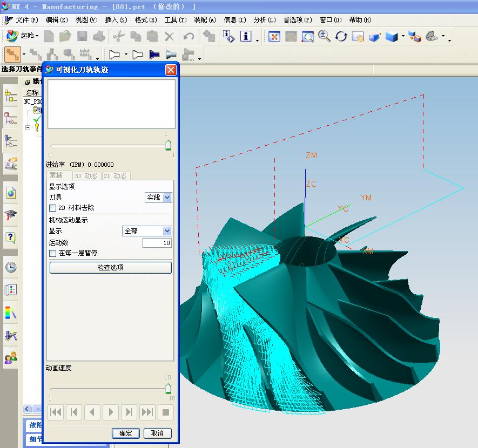Enable the 在每一层暂停 checkbox
The height and width of the screenshot is (448, 478).
point(53,253)
